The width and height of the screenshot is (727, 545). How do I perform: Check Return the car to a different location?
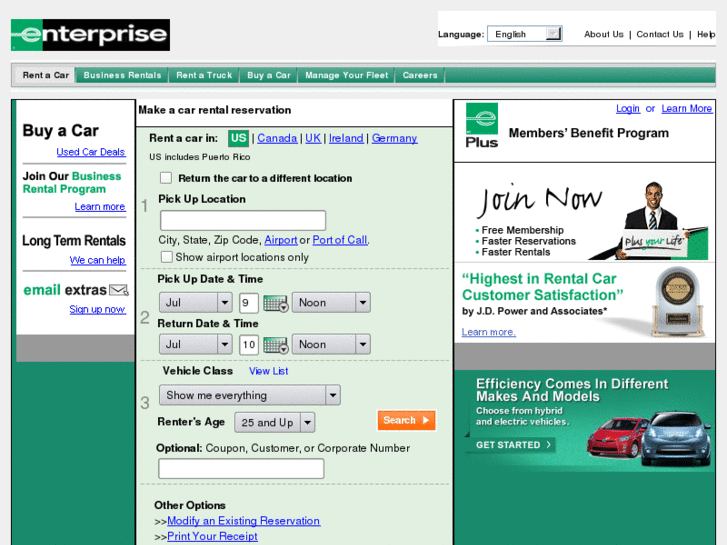(166, 178)
